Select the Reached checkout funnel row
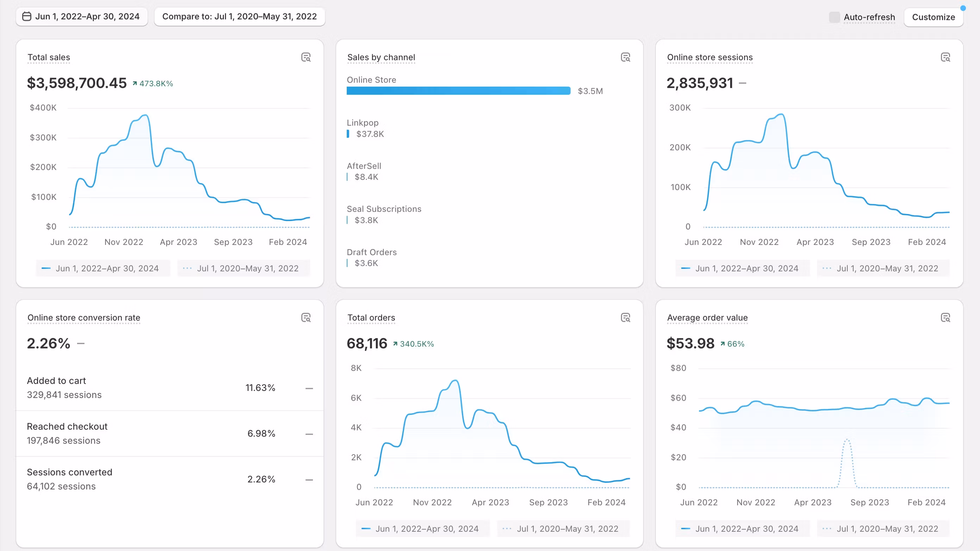The width and height of the screenshot is (980, 551). tap(170, 433)
